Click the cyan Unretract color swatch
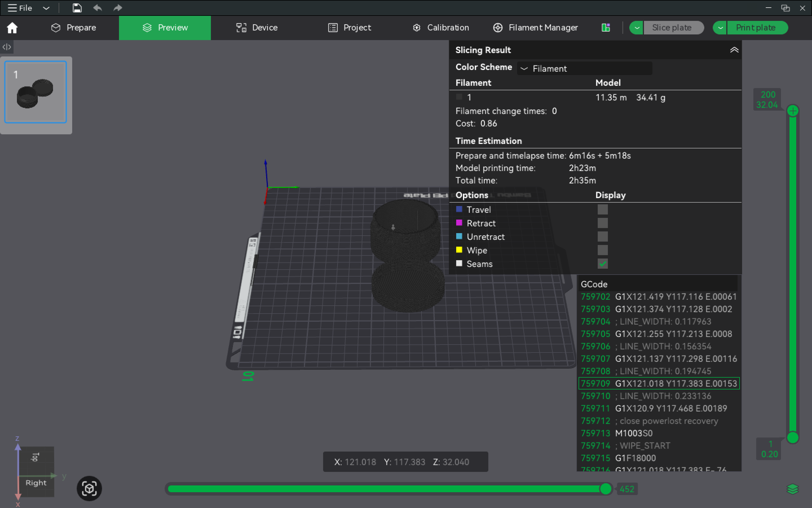Image resolution: width=812 pixels, height=508 pixels. point(459,236)
